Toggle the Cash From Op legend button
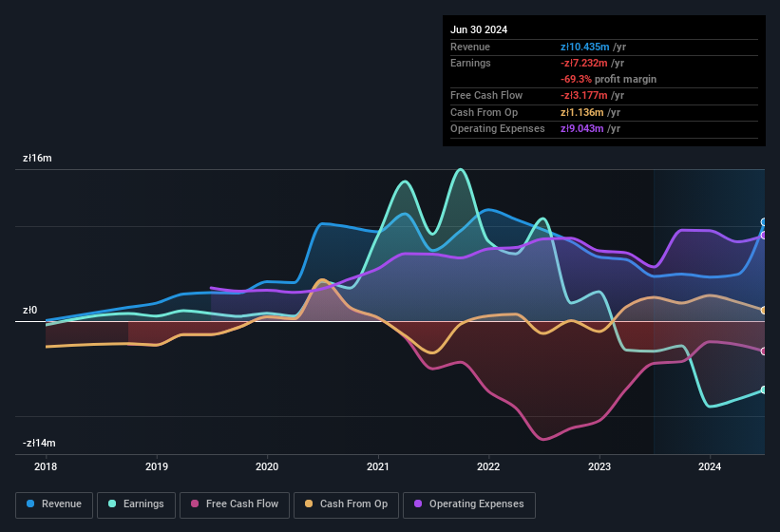This screenshot has width=780, height=532. pyautogui.click(x=346, y=504)
